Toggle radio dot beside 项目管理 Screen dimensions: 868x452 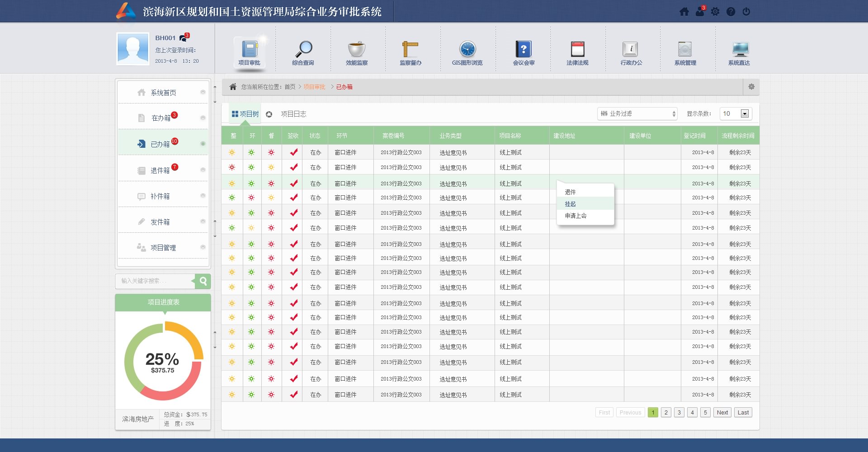(x=203, y=247)
